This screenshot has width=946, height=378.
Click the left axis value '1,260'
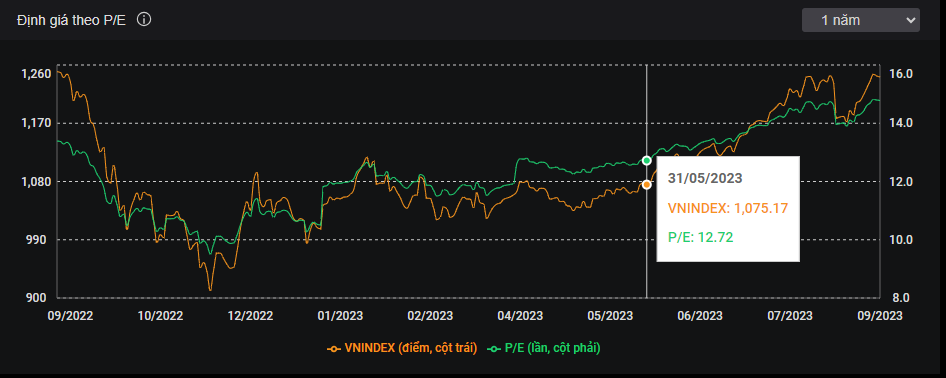coord(36,74)
